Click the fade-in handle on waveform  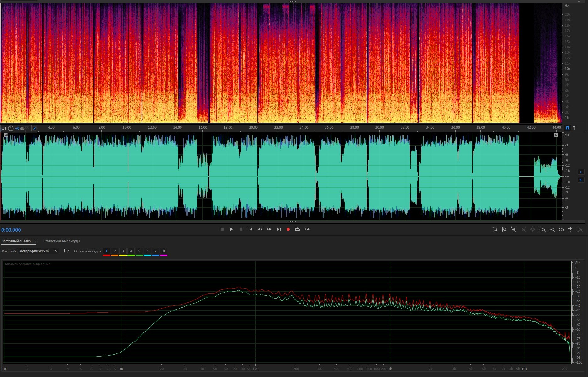coord(6,135)
